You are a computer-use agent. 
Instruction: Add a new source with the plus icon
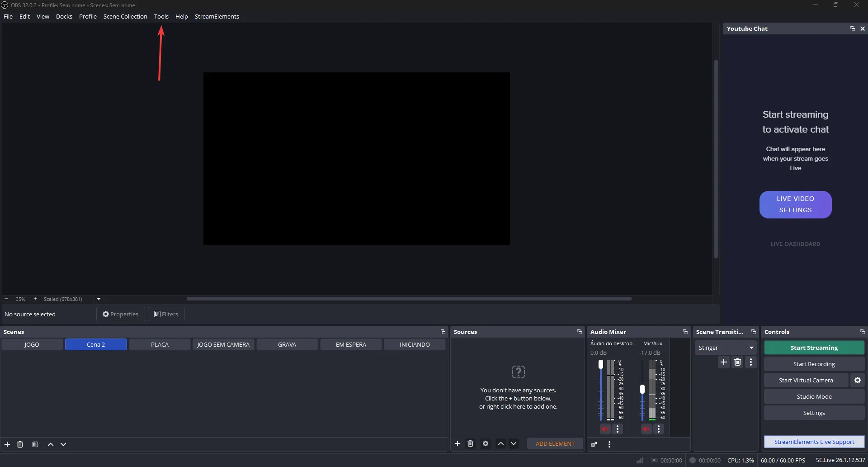[x=458, y=443]
